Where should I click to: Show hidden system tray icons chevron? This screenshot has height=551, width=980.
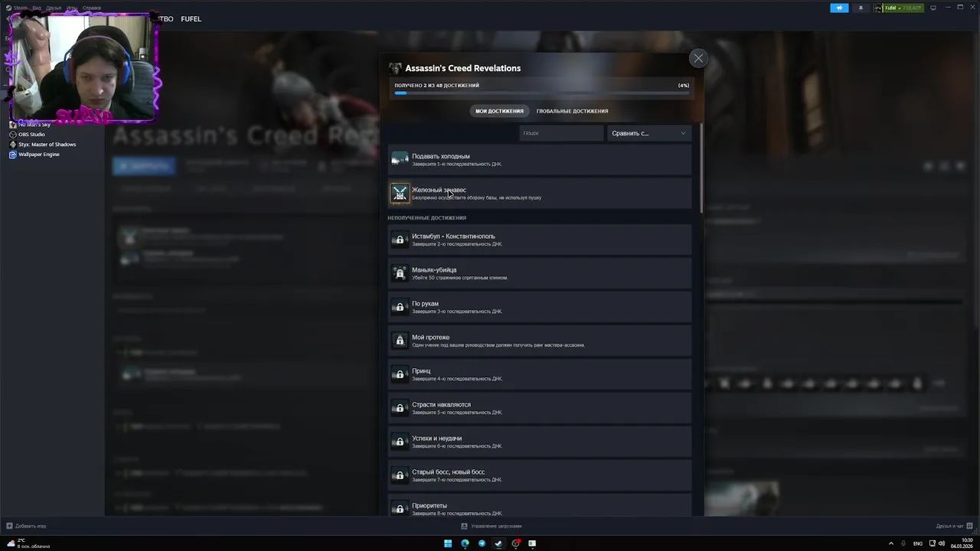(x=893, y=543)
